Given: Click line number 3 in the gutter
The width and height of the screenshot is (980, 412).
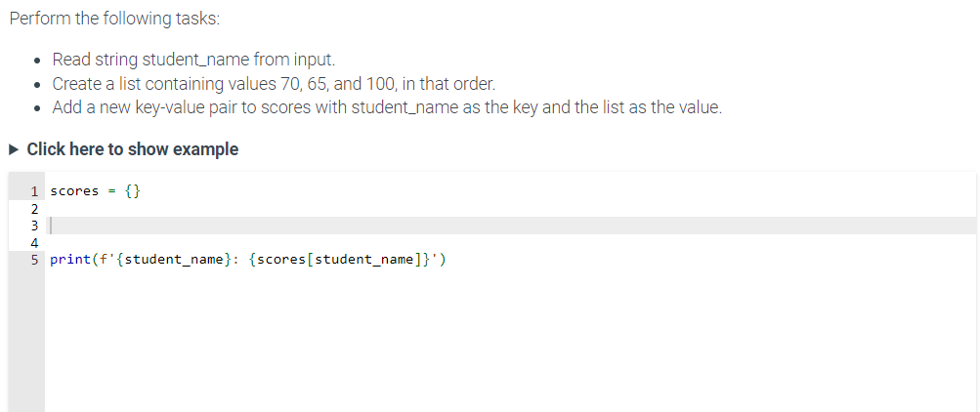Looking at the screenshot, I should pos(34,226).
